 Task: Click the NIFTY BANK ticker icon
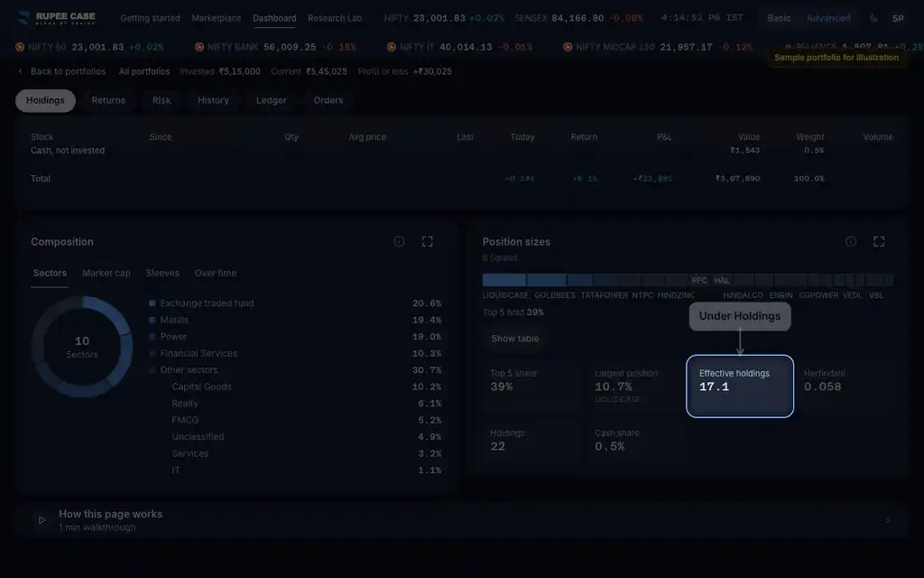pyautogui.click(x=199, y=47)
